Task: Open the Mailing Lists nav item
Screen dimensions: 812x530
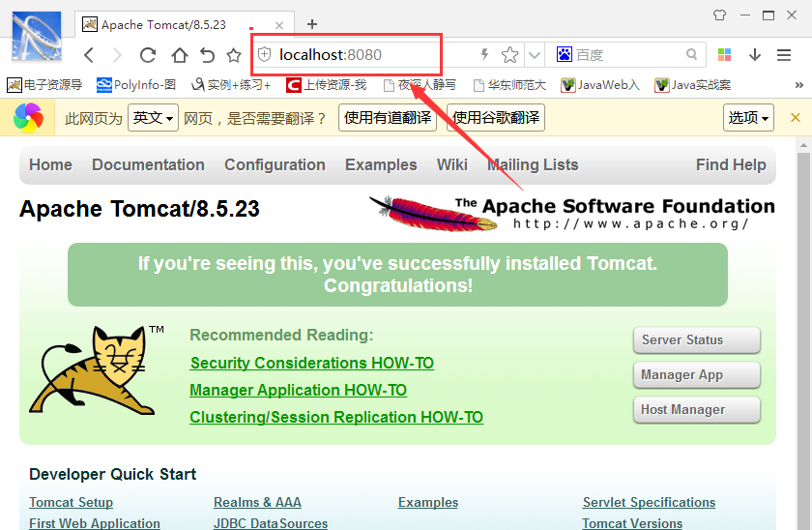Action: point(533,164)
